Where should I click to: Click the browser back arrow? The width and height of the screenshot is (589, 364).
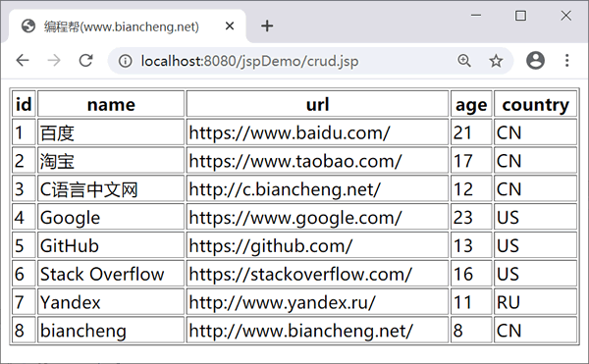[23, 61]
